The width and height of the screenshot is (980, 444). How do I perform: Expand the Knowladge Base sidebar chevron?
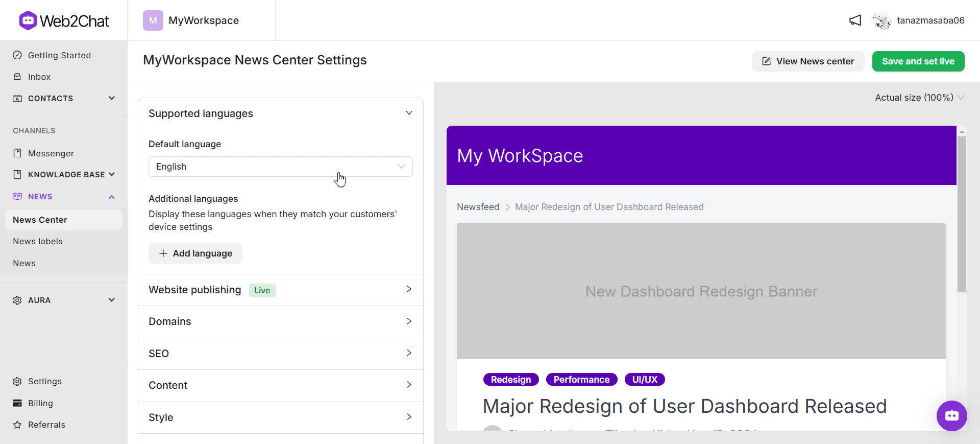[x=112, y=174]
